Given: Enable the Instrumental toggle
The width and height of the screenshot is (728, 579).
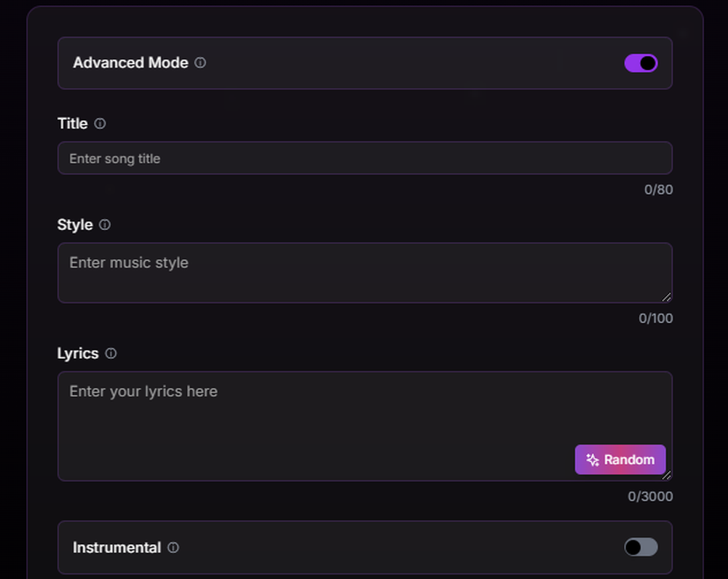Looking at the screenshot, I should tap(641, 547).
